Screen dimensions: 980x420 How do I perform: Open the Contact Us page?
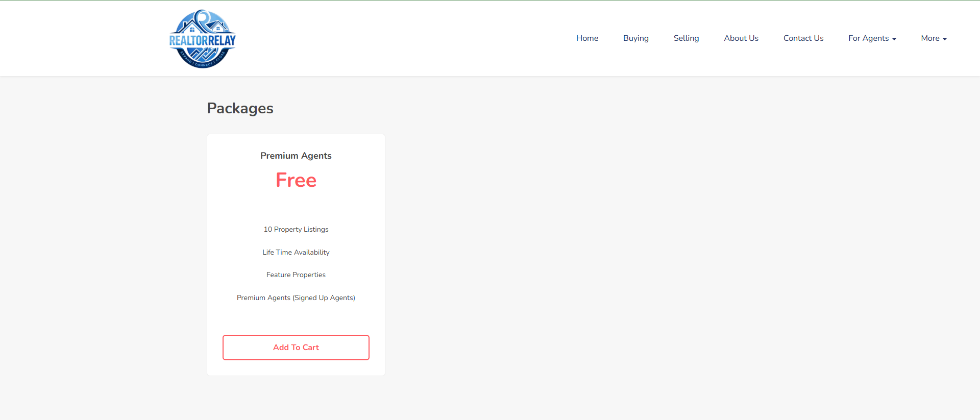point(803,38)
